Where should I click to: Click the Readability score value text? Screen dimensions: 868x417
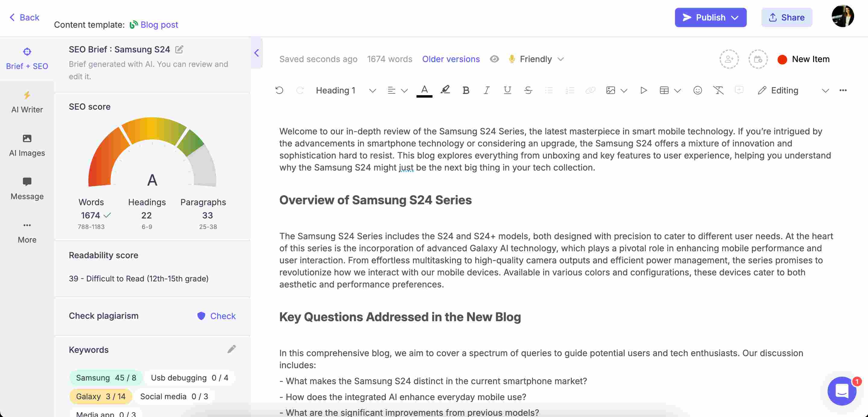(138, 278)
